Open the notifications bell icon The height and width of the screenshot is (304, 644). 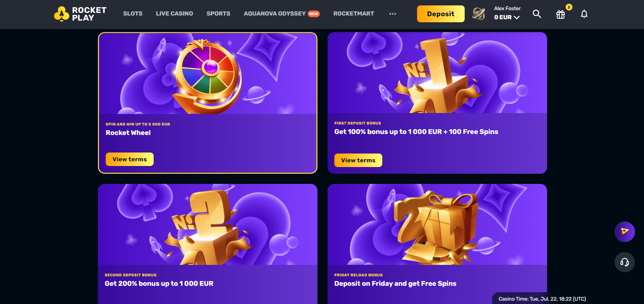584,14
